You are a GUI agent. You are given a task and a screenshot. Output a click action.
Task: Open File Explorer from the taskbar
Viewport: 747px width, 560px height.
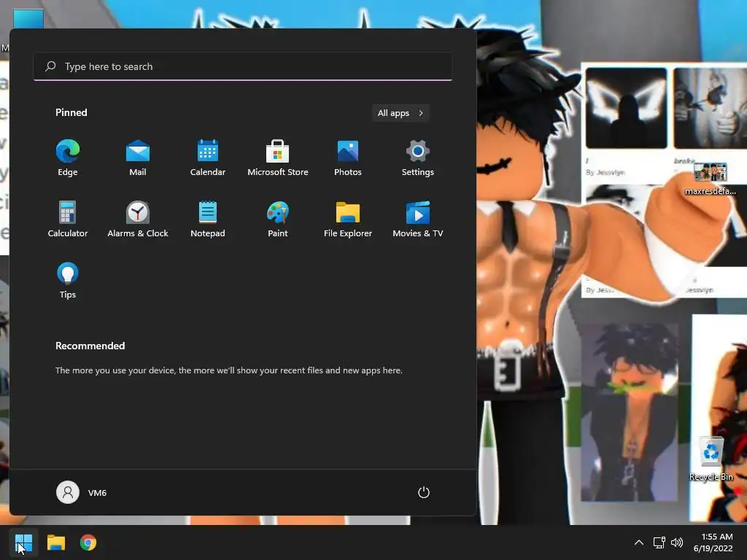(55, 542)
